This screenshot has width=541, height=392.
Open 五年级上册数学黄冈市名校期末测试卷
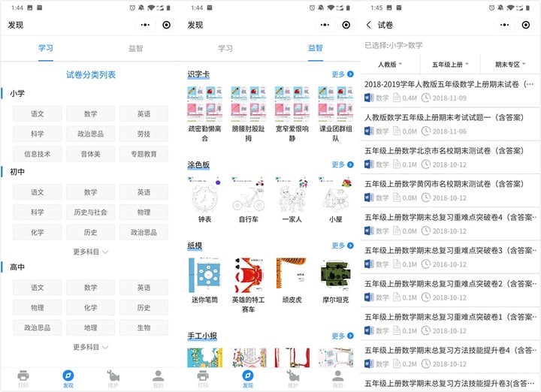tap(450, 191)
